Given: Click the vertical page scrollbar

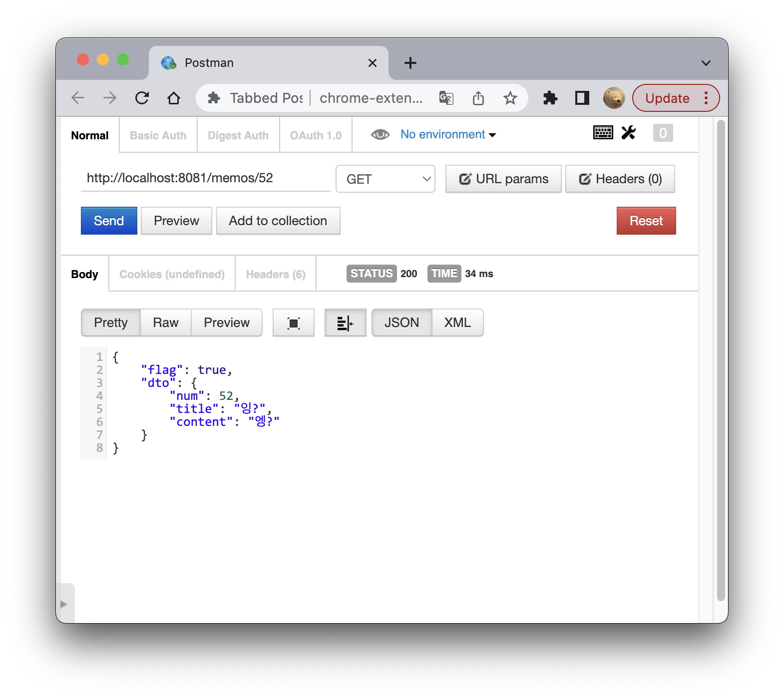Looking at the screenshot, I should (721, 359).
